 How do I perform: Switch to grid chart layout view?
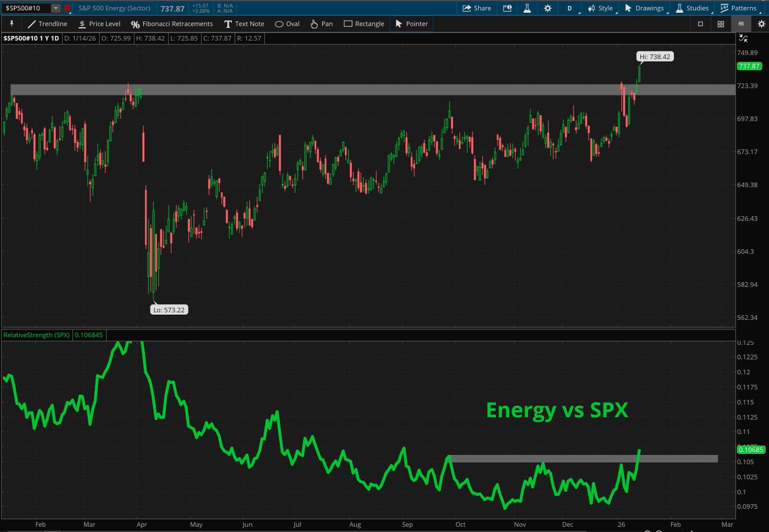pyautogui.click(x=721, y=24)
